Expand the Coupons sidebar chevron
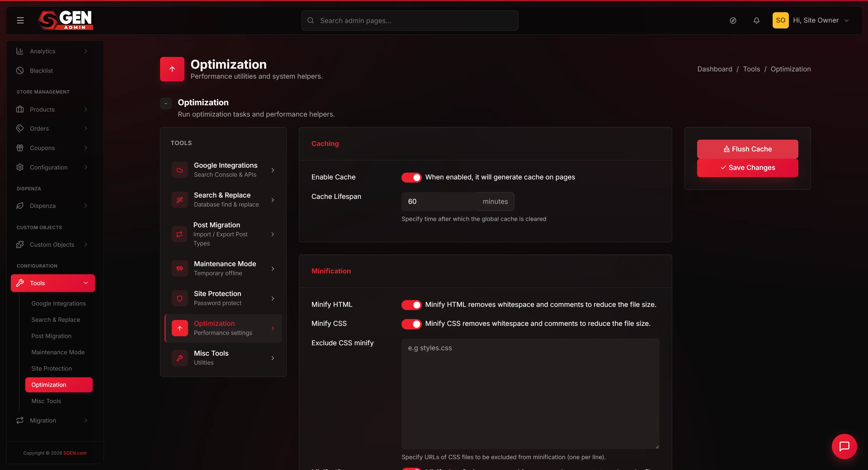 point(86,148)
